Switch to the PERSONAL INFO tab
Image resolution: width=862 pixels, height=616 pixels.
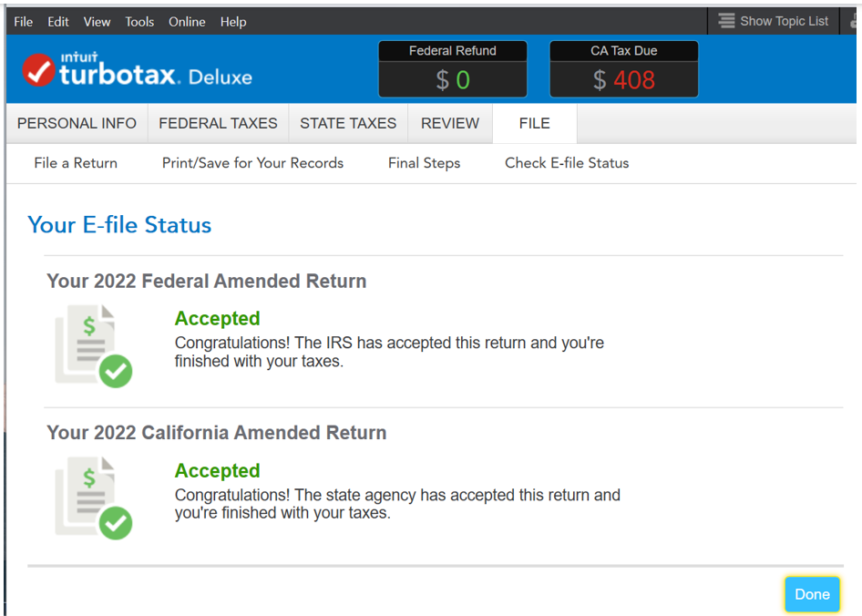coord(77,123)
